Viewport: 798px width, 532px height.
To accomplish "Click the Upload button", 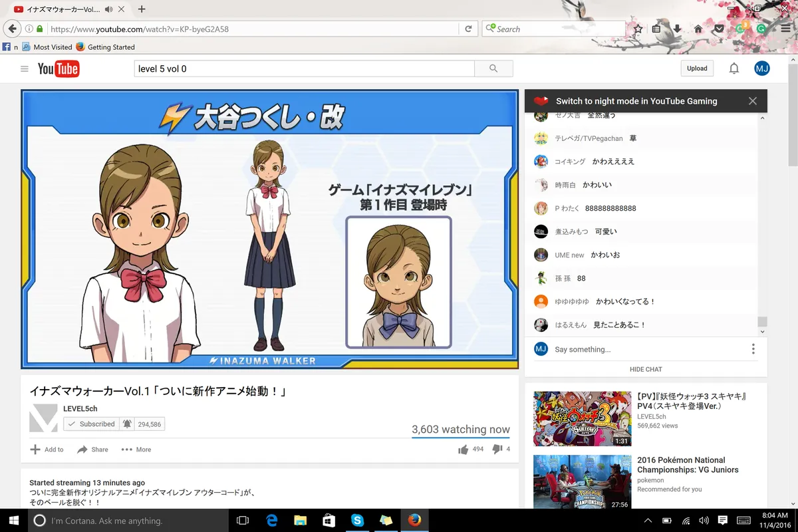I will pyautogui.click(x=697, y=68).
